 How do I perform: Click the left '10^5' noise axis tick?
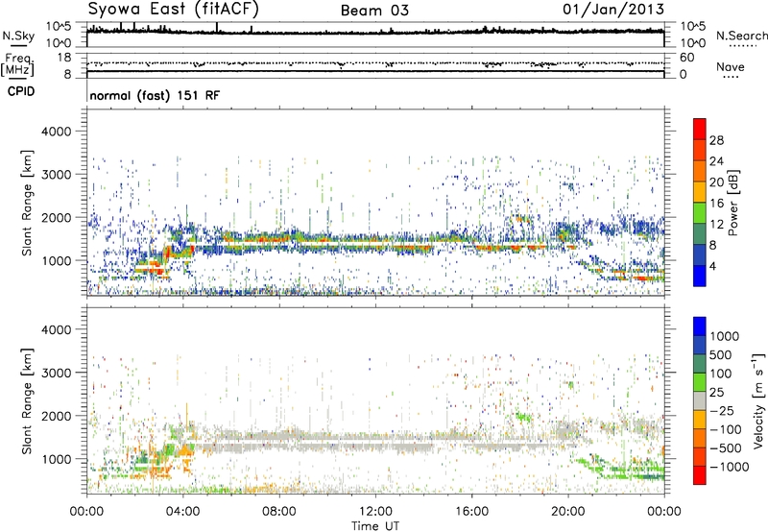point(59,26)
